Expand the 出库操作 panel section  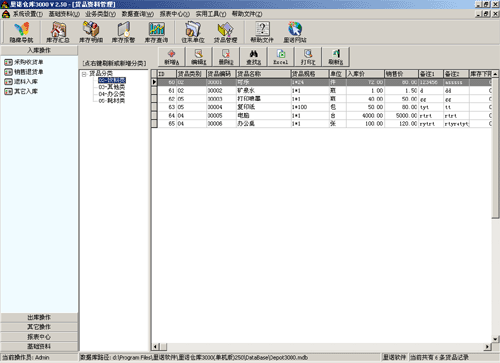point(39,317)
